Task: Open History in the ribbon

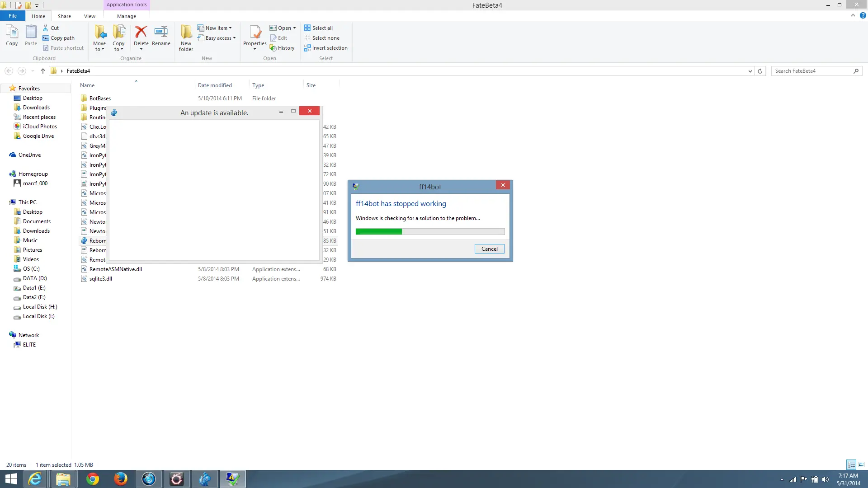Action: coord(282,48)
